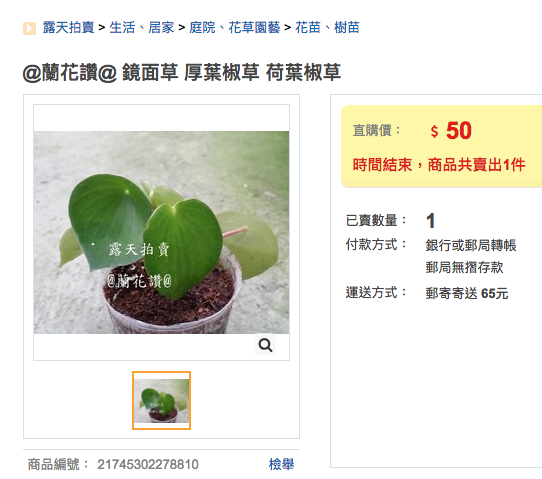This screenshot has width=542, height=479.
Task: Click 郵寄寄送 65元 shipping option
Action: [467, 293]
